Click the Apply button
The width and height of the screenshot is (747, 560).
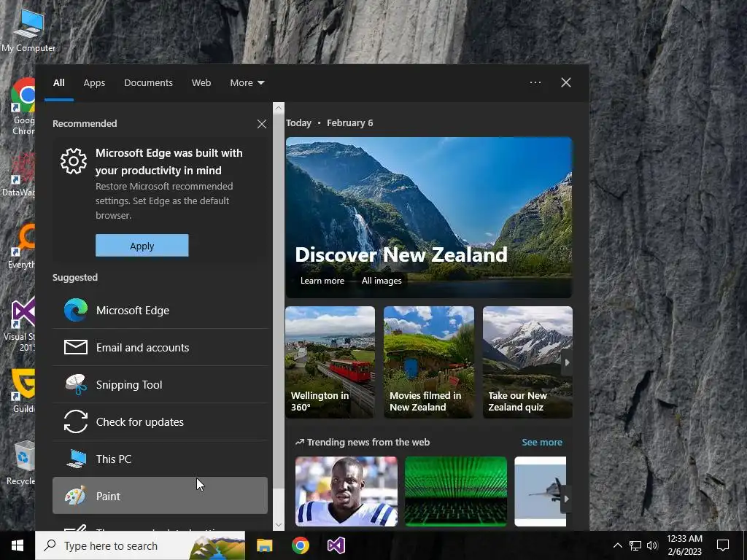pos(142,246)
